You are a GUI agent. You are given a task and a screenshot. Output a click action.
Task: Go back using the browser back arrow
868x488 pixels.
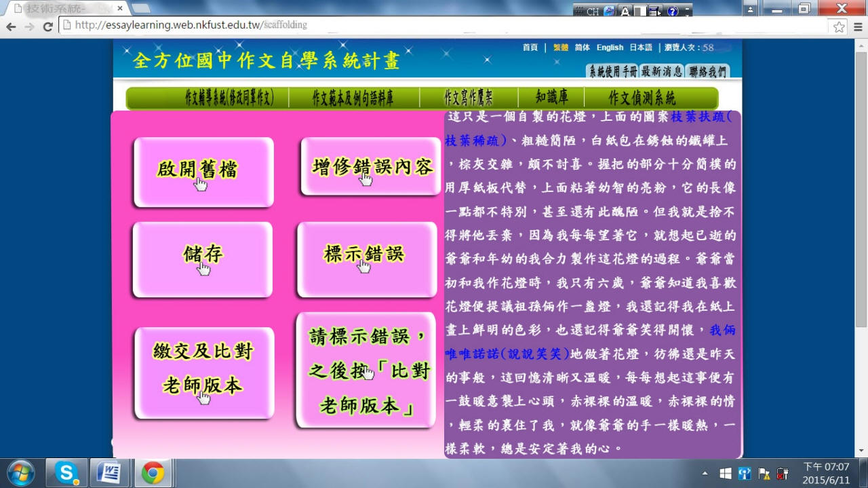click(11, 26)
